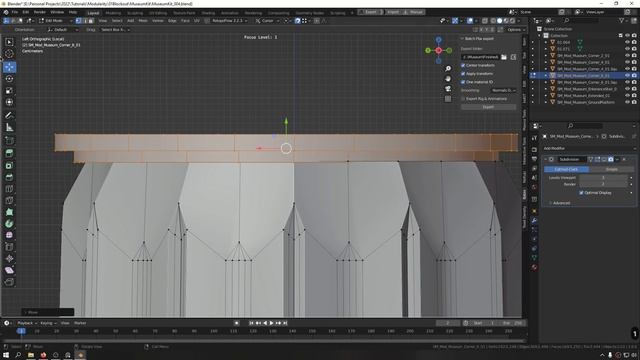Click the folder browse icon for export path
The image size is (640, 360).
(x=504, y=57)
